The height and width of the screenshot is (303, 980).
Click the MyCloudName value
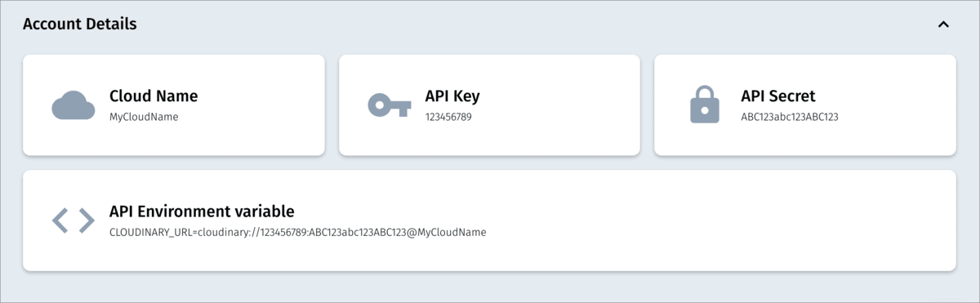point(144,117)
